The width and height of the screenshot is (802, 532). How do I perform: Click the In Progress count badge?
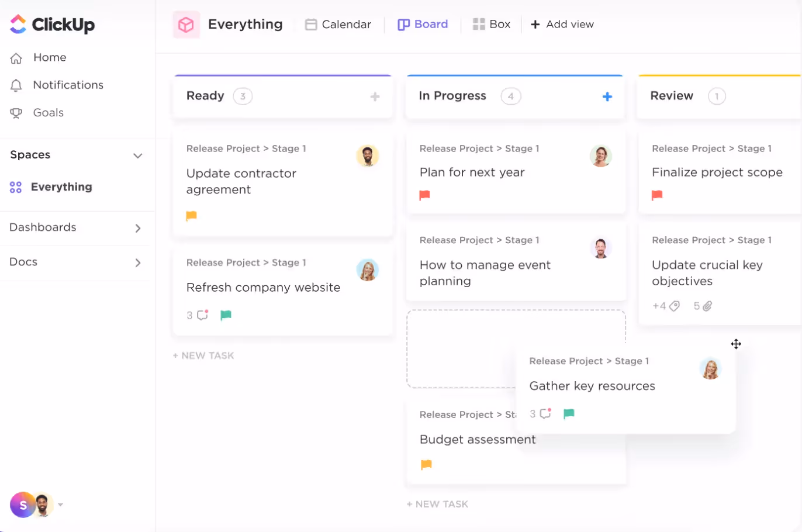pyautogui.click(x=511, y=96)
